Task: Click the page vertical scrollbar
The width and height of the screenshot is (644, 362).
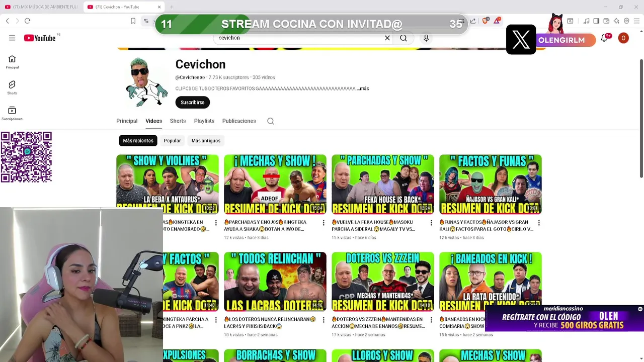Action: coord(641,118)
